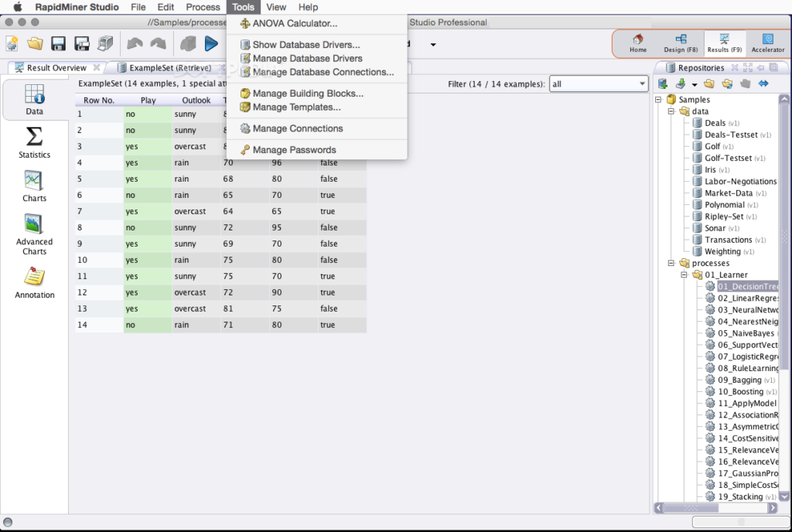
Task: Select the 09_Bagging process
Action: click(x=740, y=380)
